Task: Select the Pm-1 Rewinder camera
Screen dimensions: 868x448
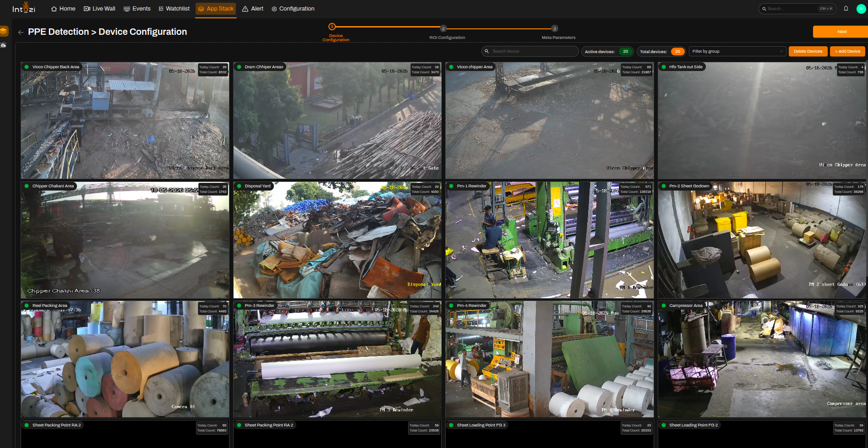Action: 550,240
